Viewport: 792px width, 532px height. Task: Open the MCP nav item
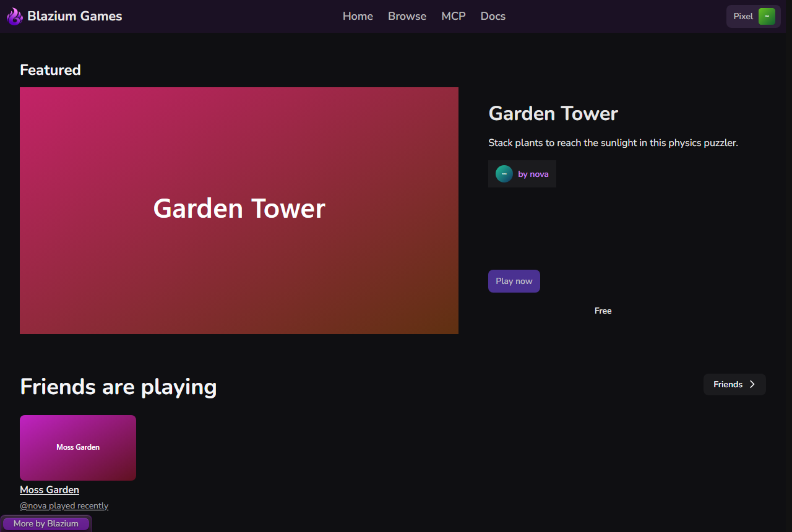[x=454, y=16]
